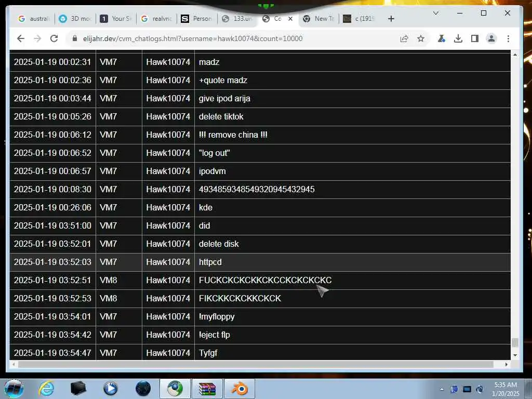Switch to the '133.un' tab

pos(237,19)
